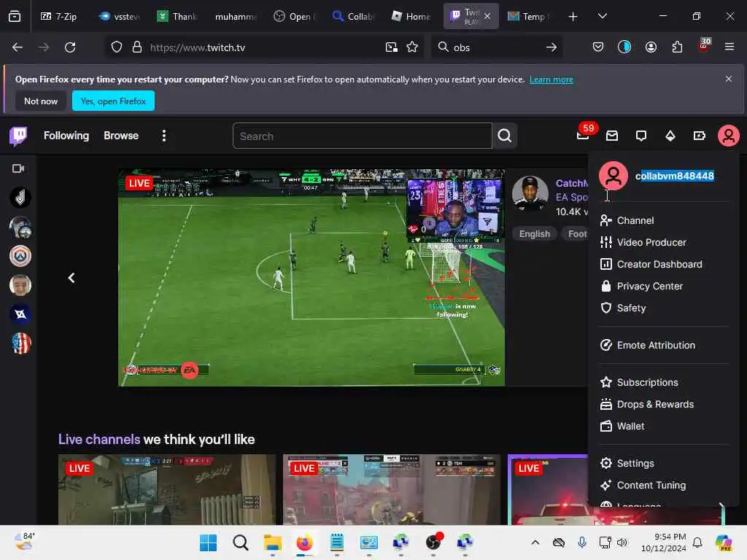Viewport: 747px width, 560px height.
Task: Open Firefox View icon in tab bar
Action: tap(15, 16)
